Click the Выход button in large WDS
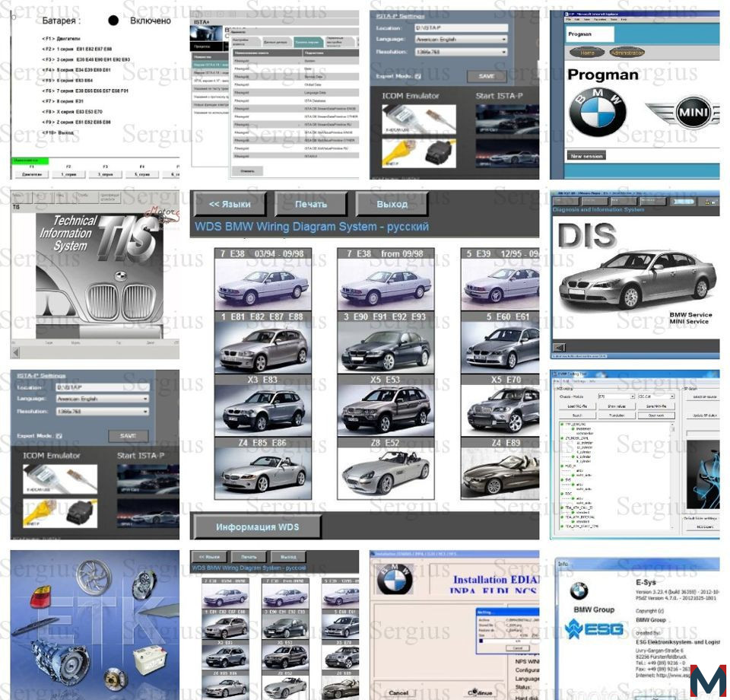The image size is (730, 700). coord(392,204)
